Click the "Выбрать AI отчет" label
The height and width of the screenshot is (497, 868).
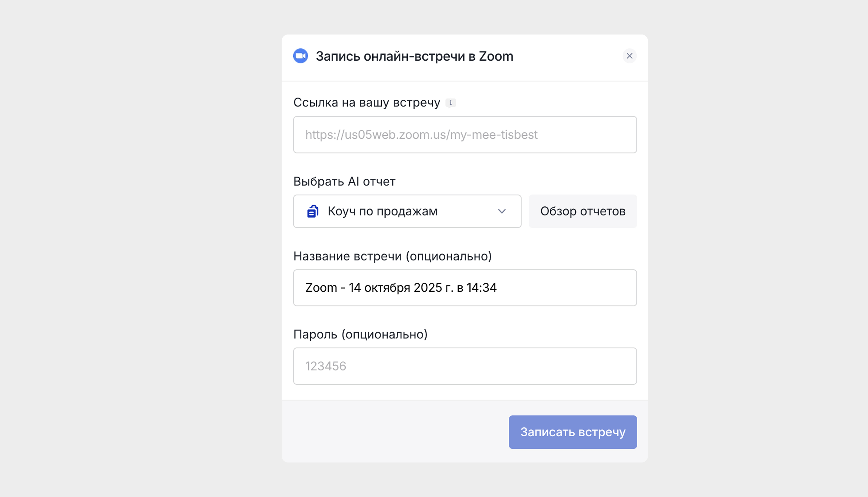[344, 182]
